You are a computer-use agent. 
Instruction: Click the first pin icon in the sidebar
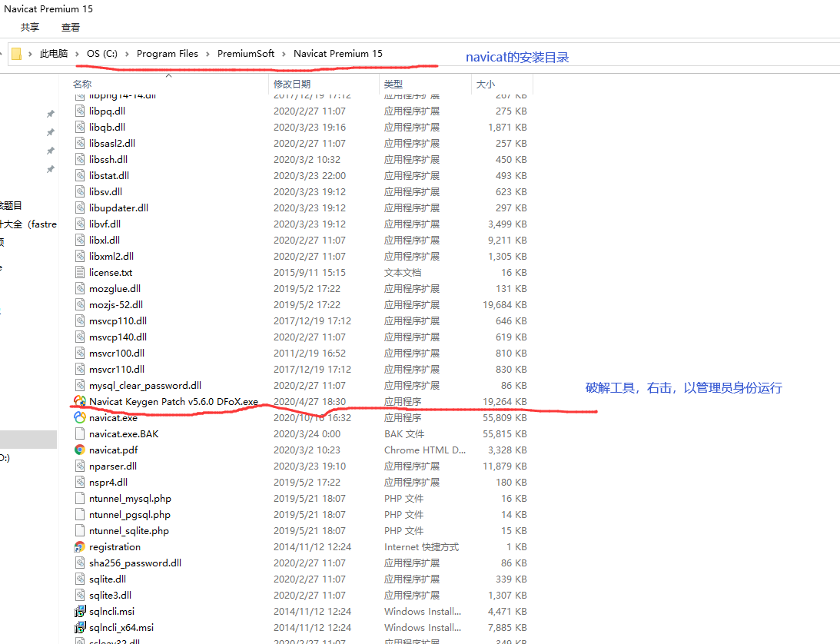click(x=51, y=114)
